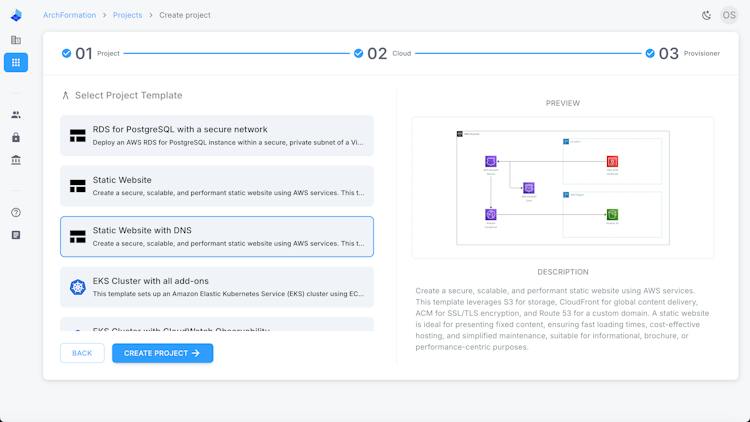The width and height of the screenshot is (750, 422).
Task: Open the OS user avatar menu
Action: [729, 15]
